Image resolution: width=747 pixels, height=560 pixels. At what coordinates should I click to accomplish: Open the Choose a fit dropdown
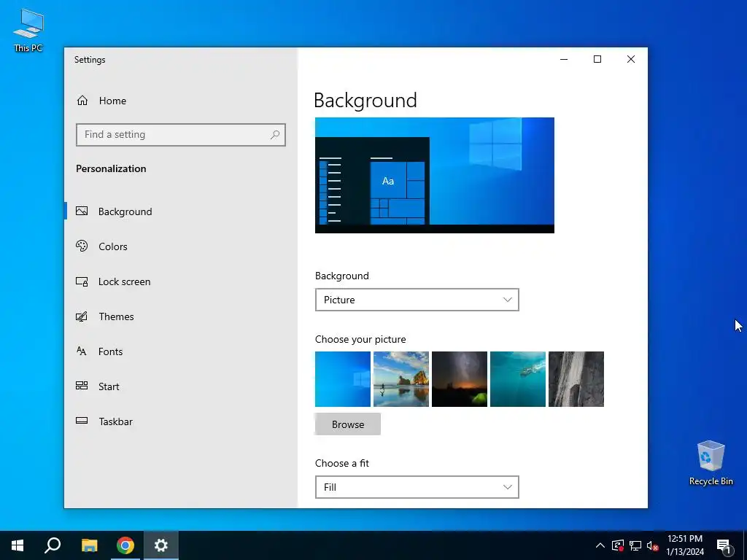point(417,487)
